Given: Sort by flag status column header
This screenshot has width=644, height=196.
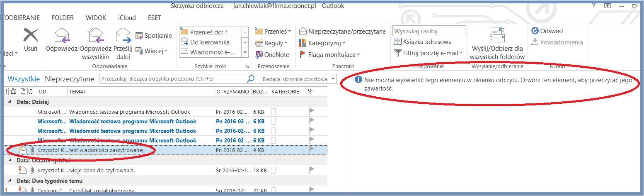Looking at the screenshot, I should pos(310,91).
